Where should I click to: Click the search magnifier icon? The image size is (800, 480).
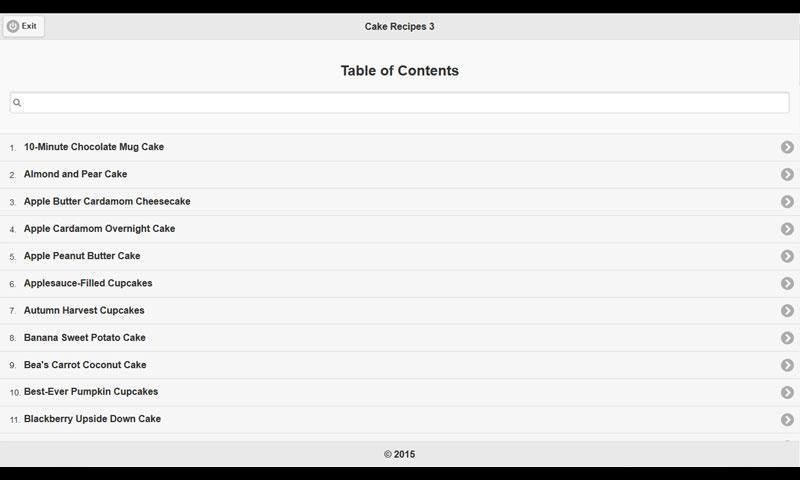coord(17,103)
